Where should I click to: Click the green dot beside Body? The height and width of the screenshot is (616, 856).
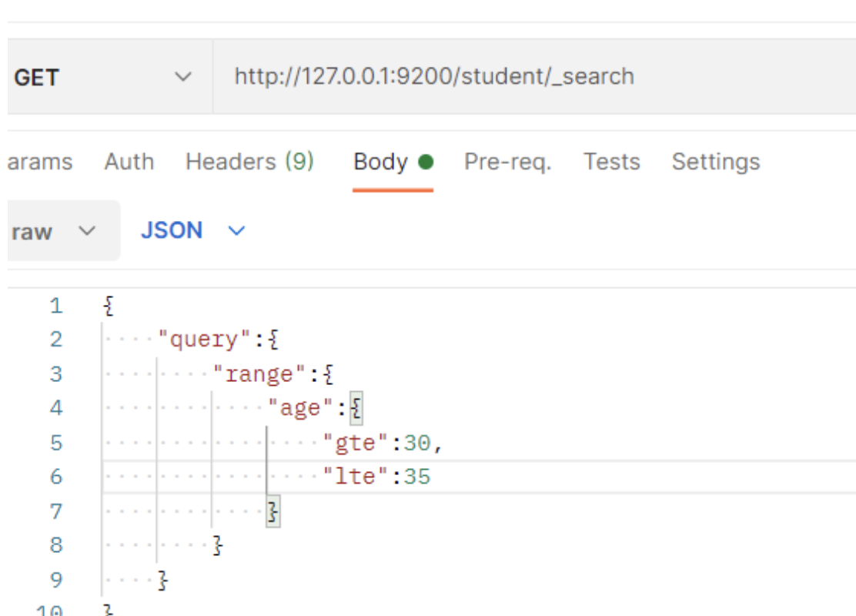click(426, 162)
